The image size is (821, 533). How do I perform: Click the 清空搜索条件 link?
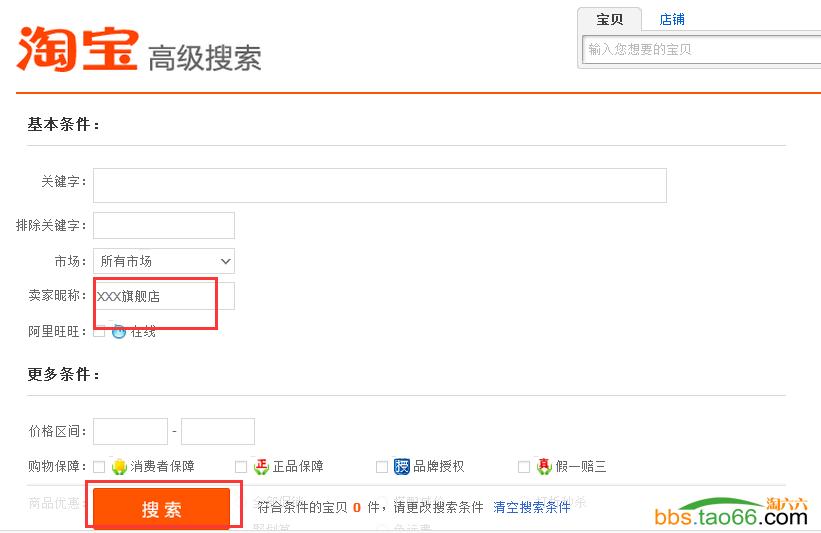click(x=531, y=507)
